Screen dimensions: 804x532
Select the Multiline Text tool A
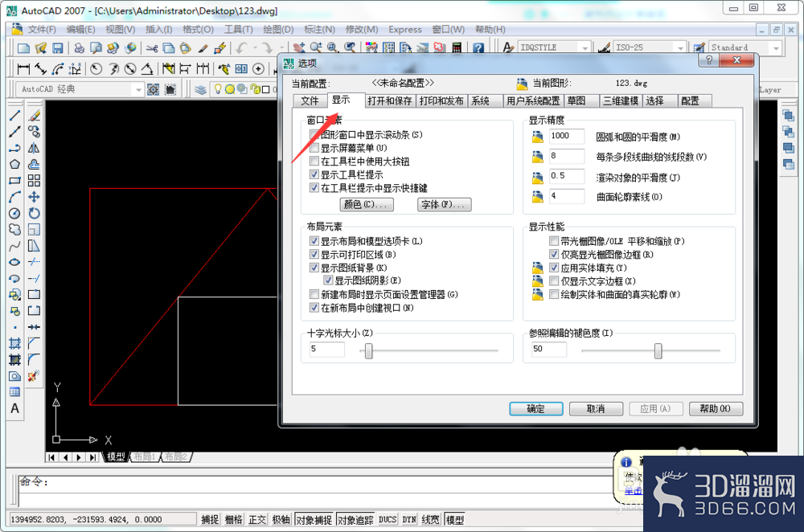coord(14,408)
